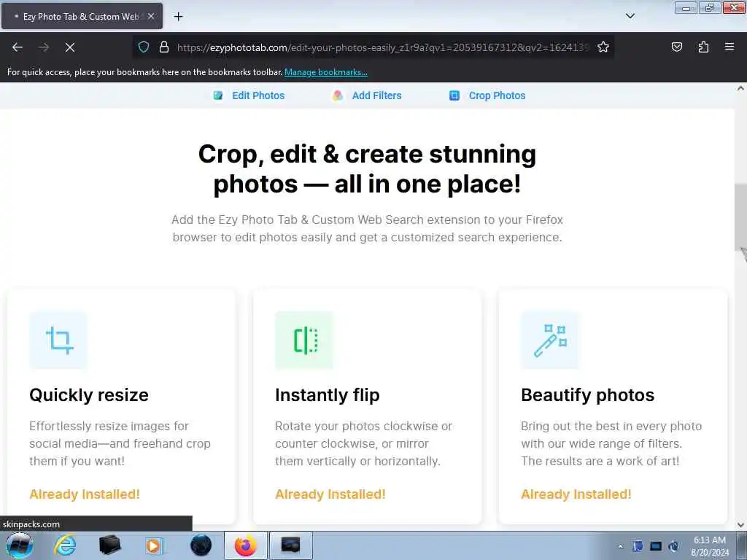Click Already Installed under Beautify photos

pos(576,494)
